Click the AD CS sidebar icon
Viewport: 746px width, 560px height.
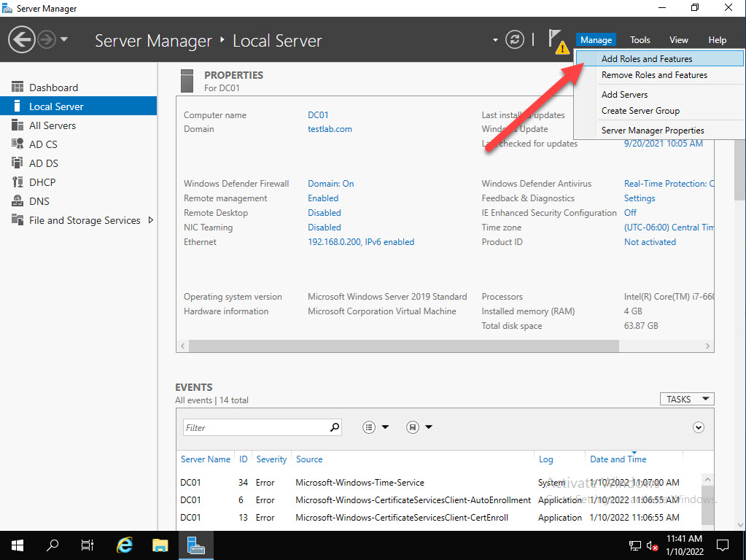pyautogui.click(x=18, y=144)
